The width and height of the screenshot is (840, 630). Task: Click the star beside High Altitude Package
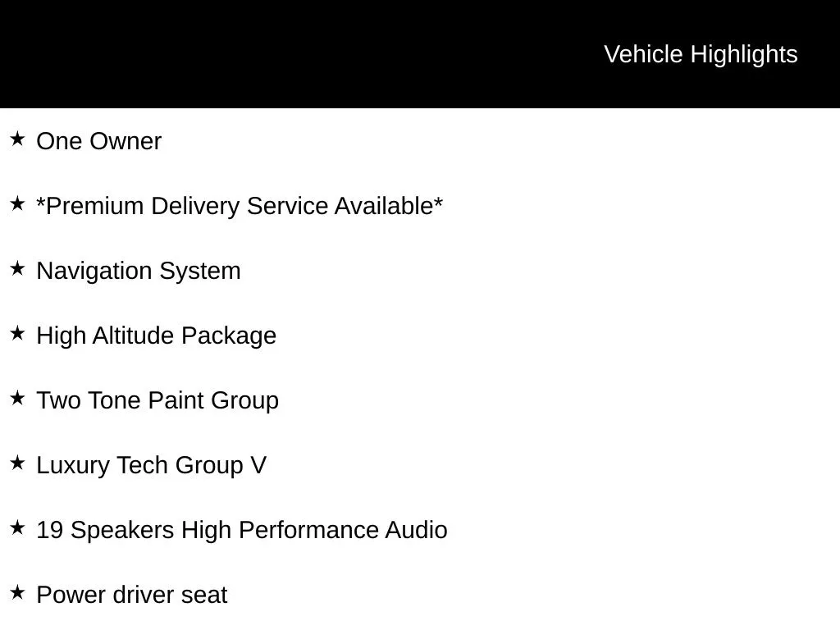click(x=17, y=333)
